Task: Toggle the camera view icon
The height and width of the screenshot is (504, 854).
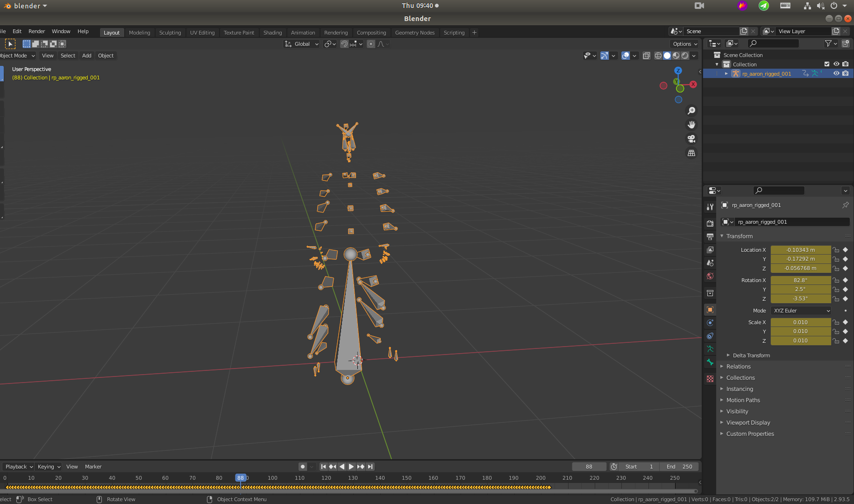Action: pyautogui.click(x=691, y=139)
